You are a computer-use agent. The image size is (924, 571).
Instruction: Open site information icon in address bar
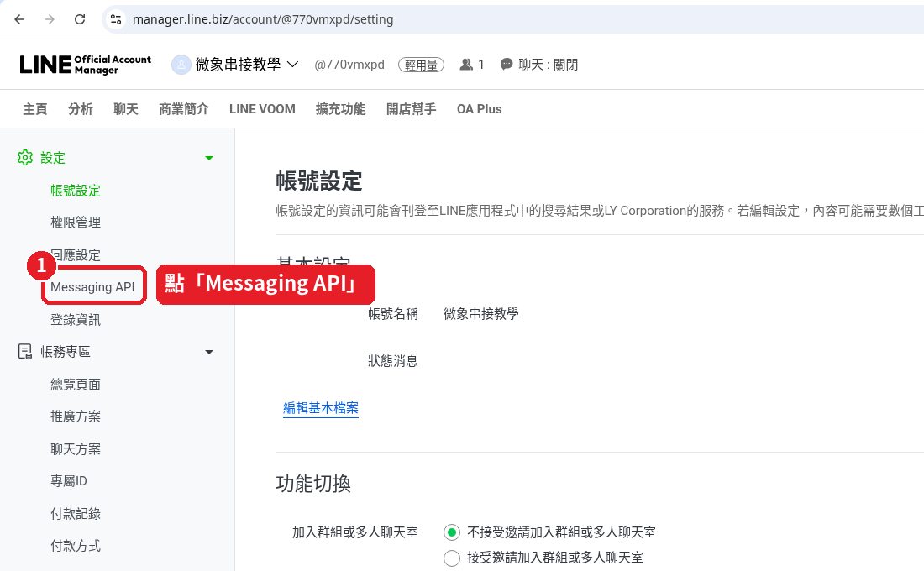click(x=116, y=19)
